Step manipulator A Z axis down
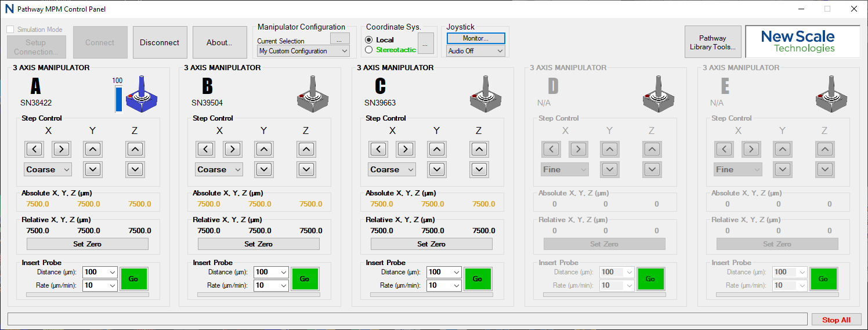The image size is (868, 330). tap(135, 169)
